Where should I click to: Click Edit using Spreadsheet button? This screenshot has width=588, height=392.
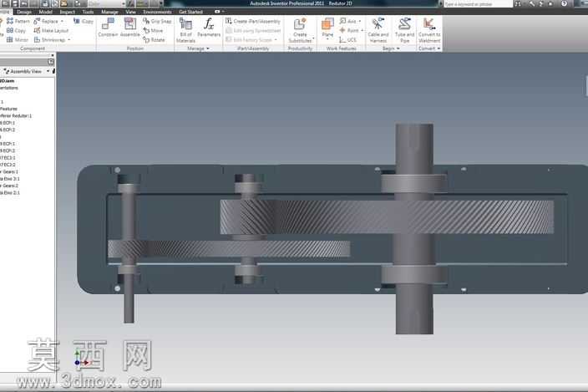(x=253, y=30)
